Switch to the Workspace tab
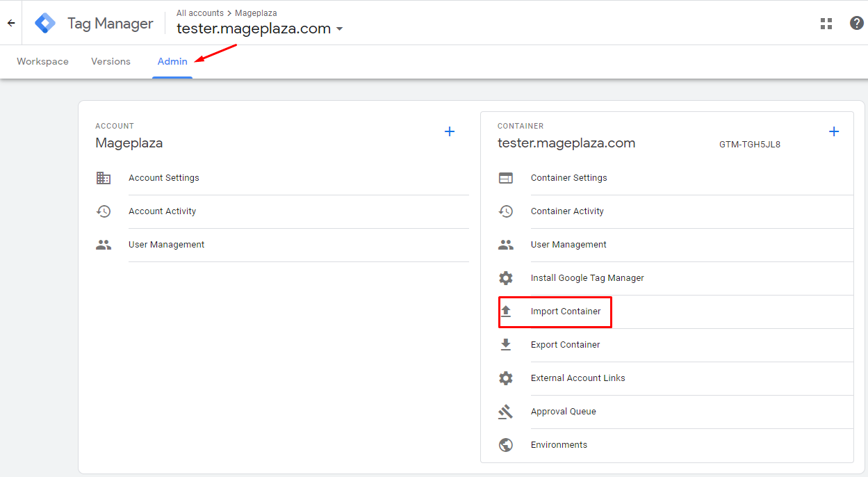Image resolution: width=868 pixels, height=477 pixels. 42,61
